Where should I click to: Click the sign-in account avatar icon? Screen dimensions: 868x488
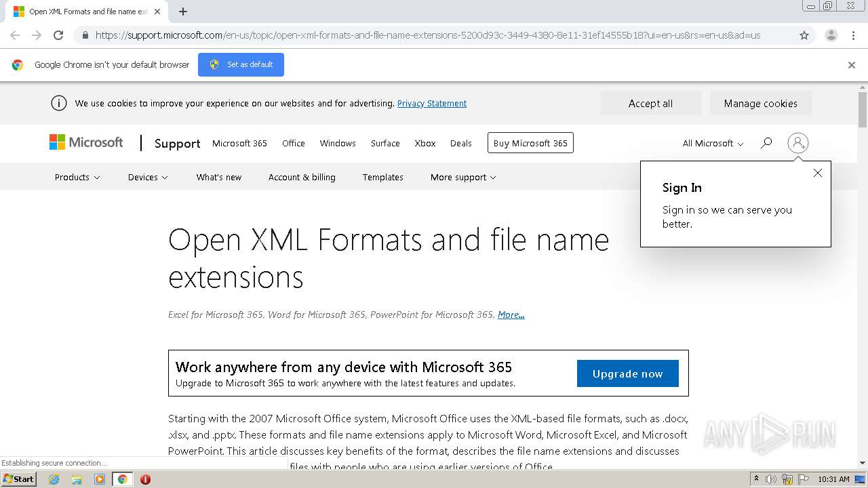pyautogui.click(x=798, y=143)
